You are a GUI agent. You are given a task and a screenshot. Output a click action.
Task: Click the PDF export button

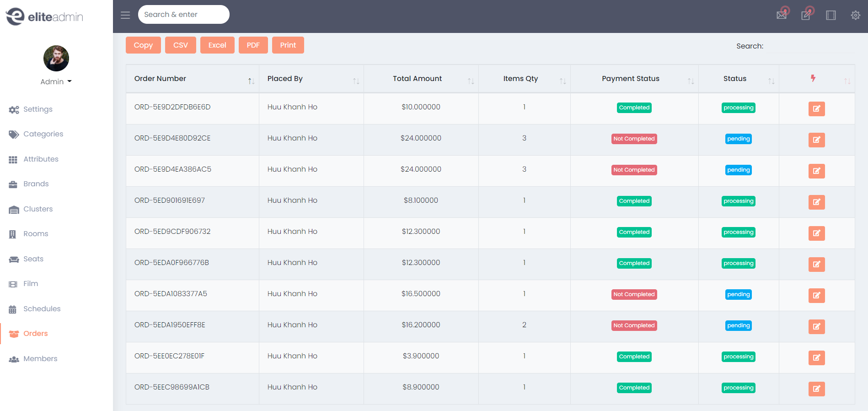253,45
